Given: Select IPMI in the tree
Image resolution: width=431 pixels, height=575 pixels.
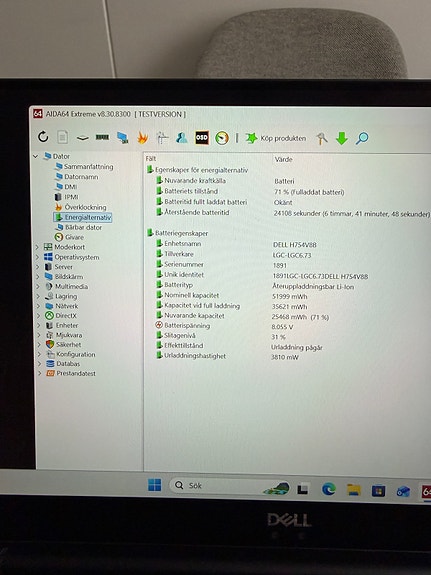Looking at the screenshot, I should tap(71, 197).
